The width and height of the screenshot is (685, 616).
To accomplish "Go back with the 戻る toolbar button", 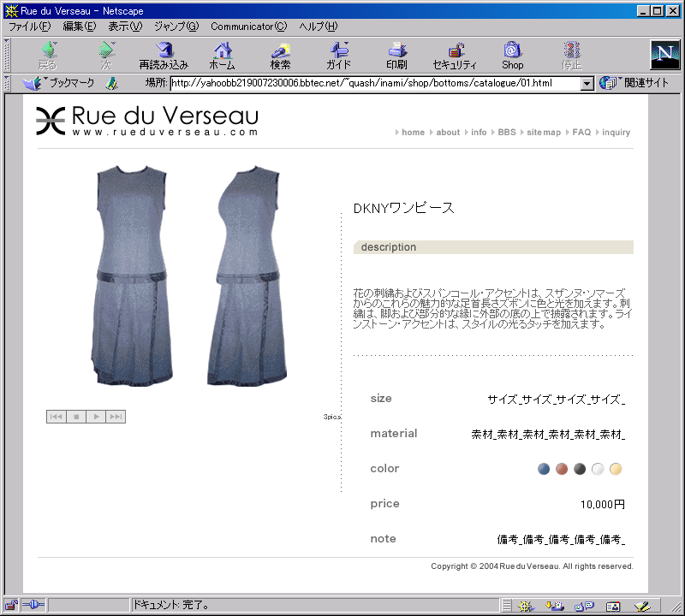I will (x=48, y=56).
